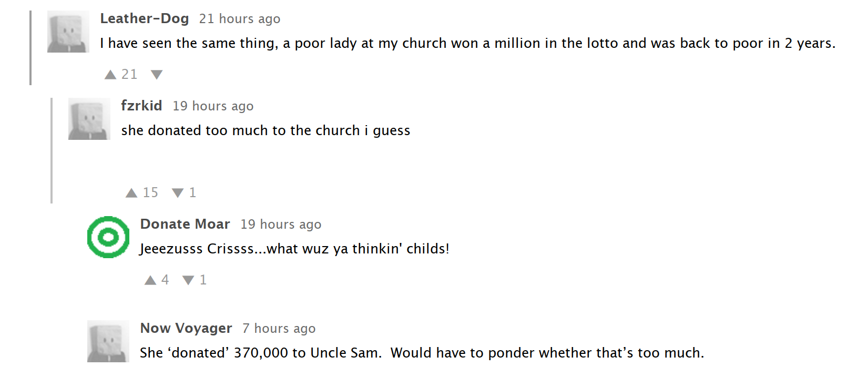Image resolution: width=868 pixels, height=377 pixels.
Task: Upvote Leather-Dog's lotto comment
Action: (110, 75)
